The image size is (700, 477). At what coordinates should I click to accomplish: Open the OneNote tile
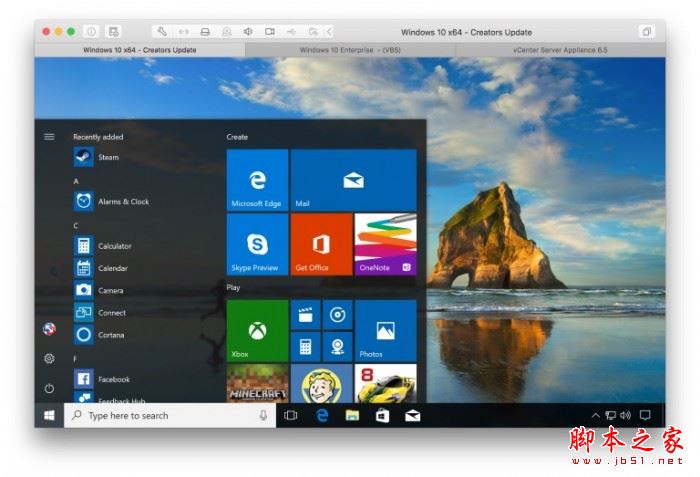click(385, 244)
